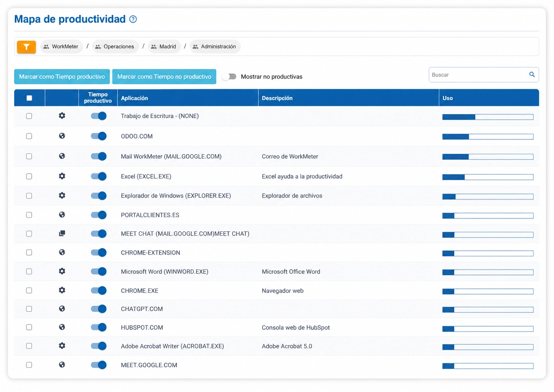Click the orange filter icon button

point(26,47)
